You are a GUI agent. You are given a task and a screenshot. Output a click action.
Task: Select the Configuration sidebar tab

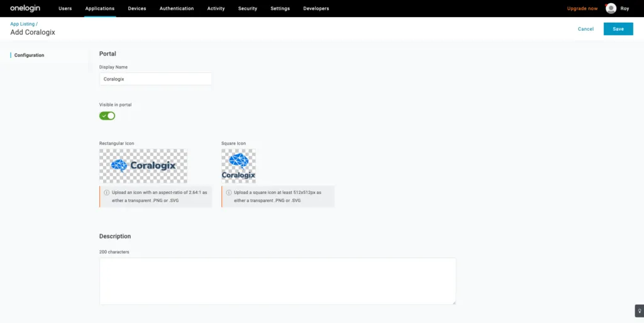click(29, 55)
